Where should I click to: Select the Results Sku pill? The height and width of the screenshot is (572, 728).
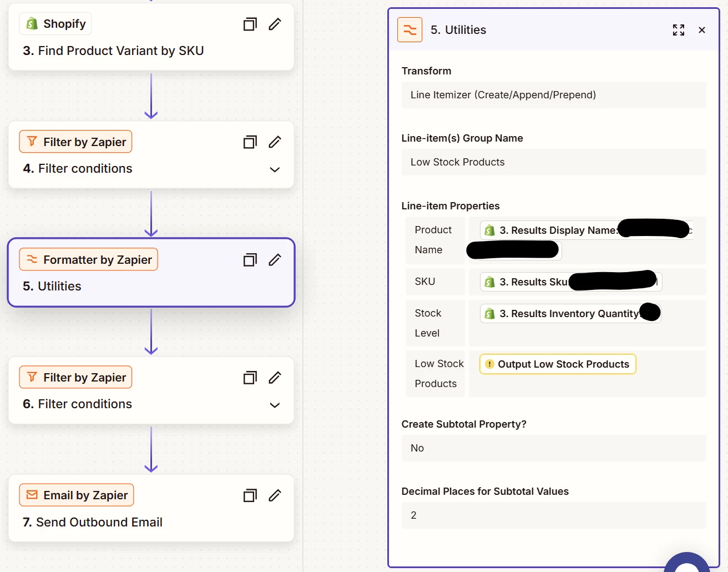[571, 282]
